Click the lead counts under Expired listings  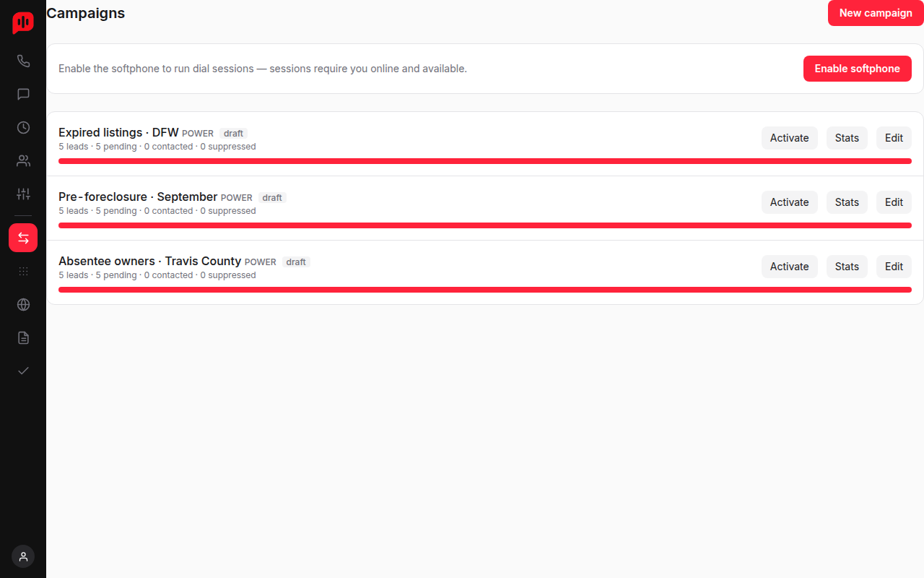[157, 147]
